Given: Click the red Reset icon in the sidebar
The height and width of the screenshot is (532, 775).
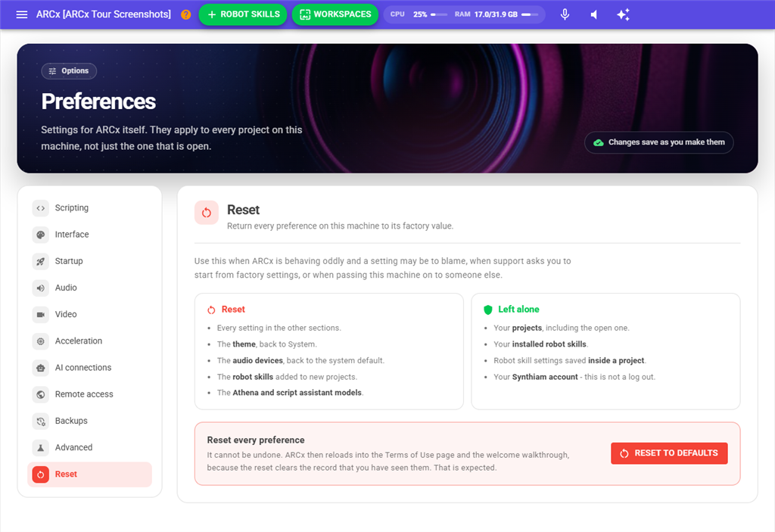Looking at the screenshot, I should pyautogui.click(x=41, y=474).
